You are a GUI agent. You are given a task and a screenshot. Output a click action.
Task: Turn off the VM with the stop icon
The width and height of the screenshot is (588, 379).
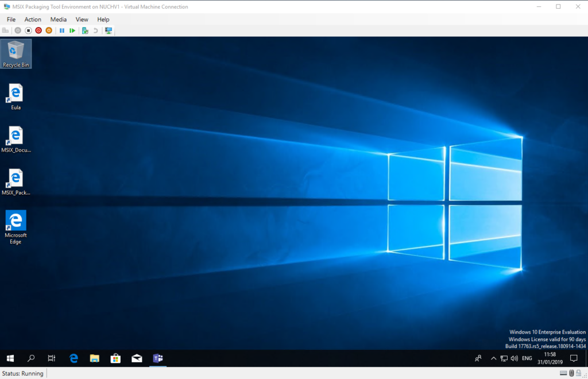[28, 30]
